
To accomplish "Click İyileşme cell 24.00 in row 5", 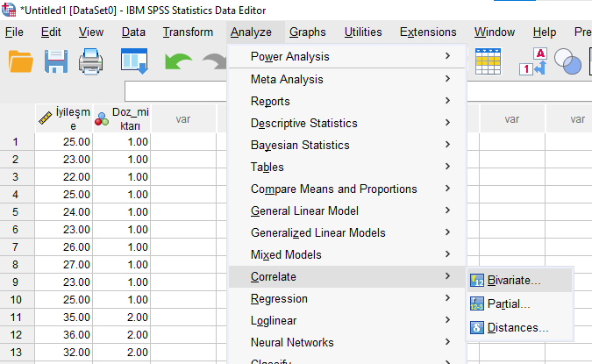I will pos(64,212).
